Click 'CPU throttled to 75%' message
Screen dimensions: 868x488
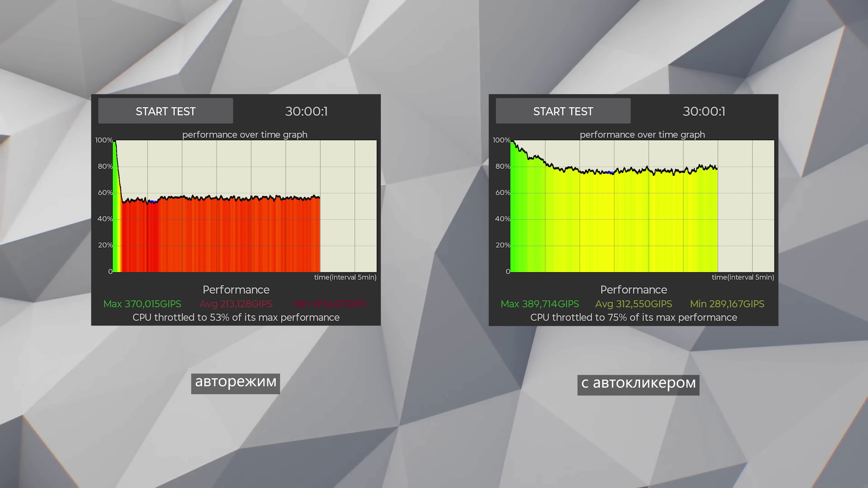point(633,317)
